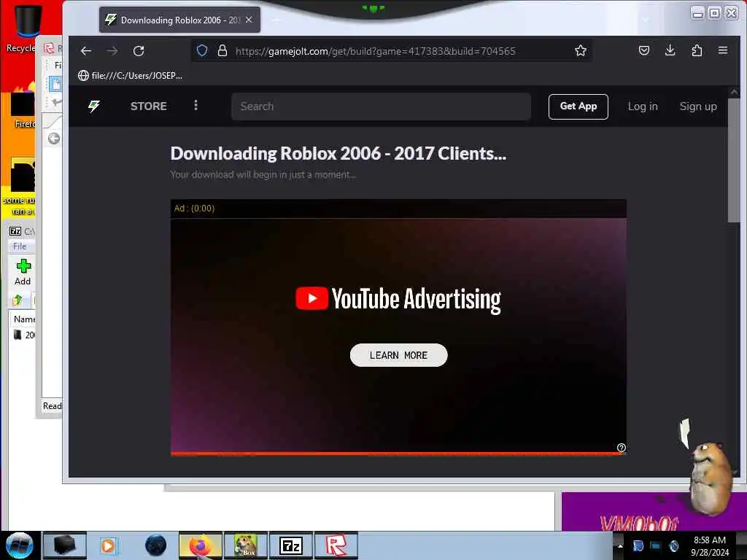Click the network tray icon
The height and width of the screenshot is (560, 747).
click(656, 545)
